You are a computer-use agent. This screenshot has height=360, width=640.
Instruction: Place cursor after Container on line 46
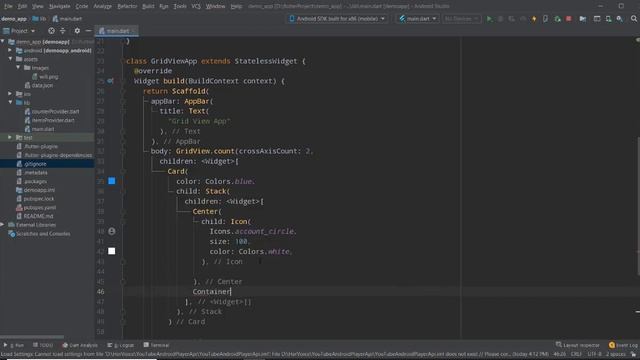click(231, 291)
